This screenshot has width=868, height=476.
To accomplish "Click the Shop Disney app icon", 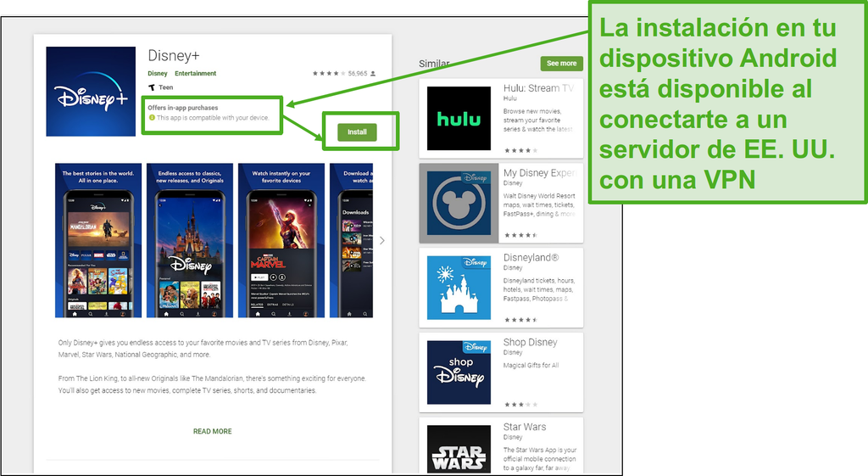I will [459, 372].
